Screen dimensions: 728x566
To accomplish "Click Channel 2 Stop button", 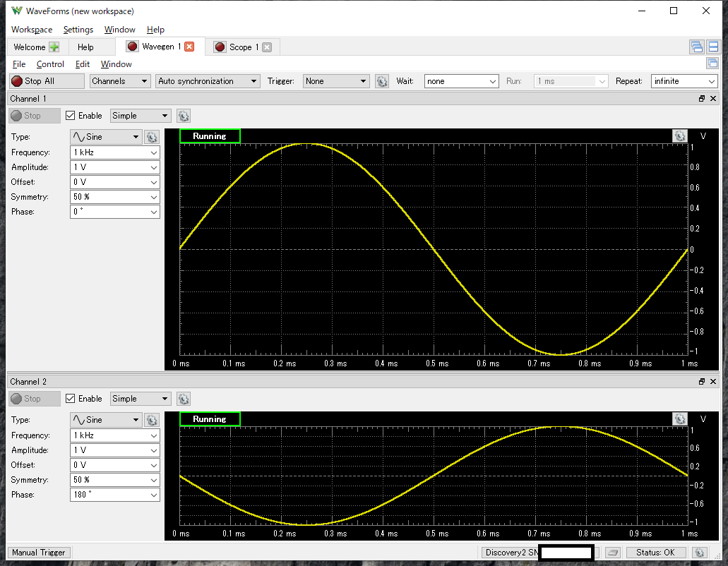I will pos(35,399).
